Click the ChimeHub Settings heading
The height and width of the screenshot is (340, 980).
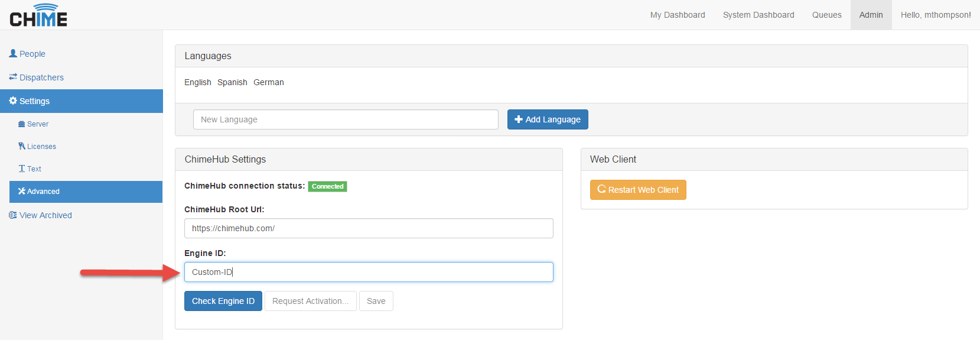tap(225, 160)
